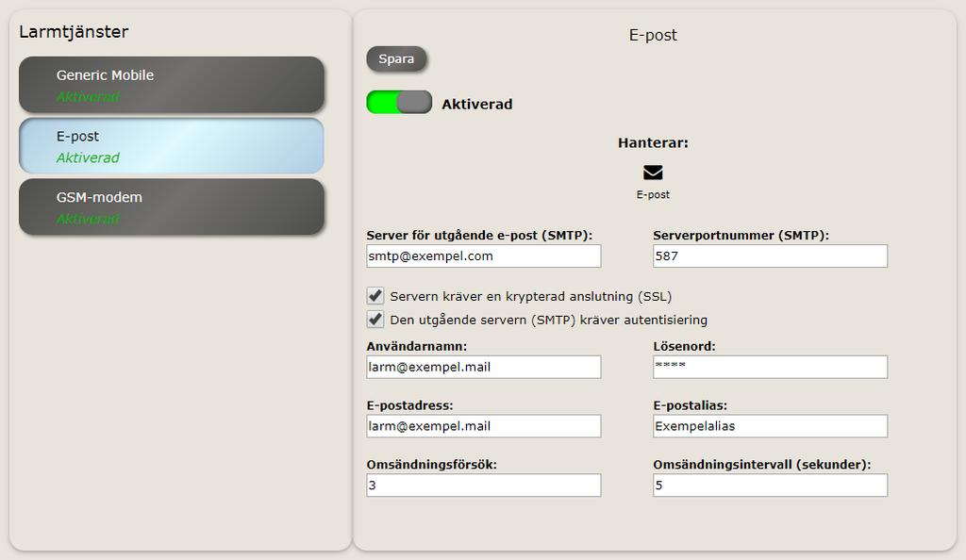Select the E-post alarm service
The height and width of the screenshot is (560, 966).
tap(172, 146)
